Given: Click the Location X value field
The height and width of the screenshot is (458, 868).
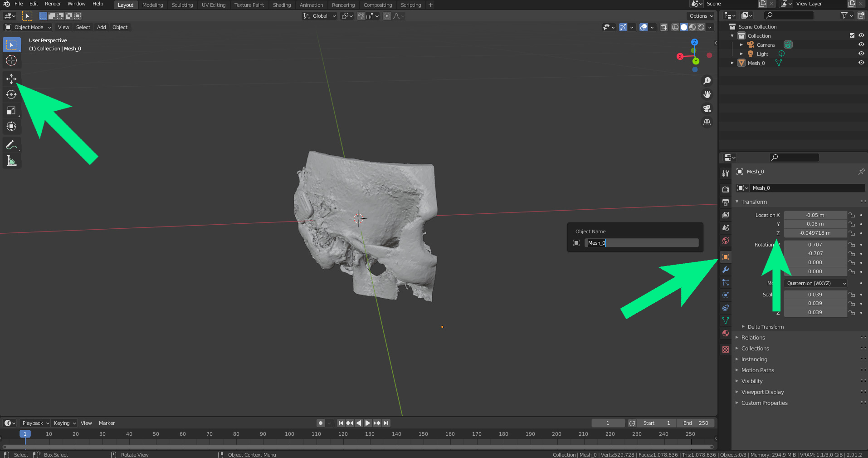Looking at the screenshot, I should pyautogui.click(x=815, y=215).
